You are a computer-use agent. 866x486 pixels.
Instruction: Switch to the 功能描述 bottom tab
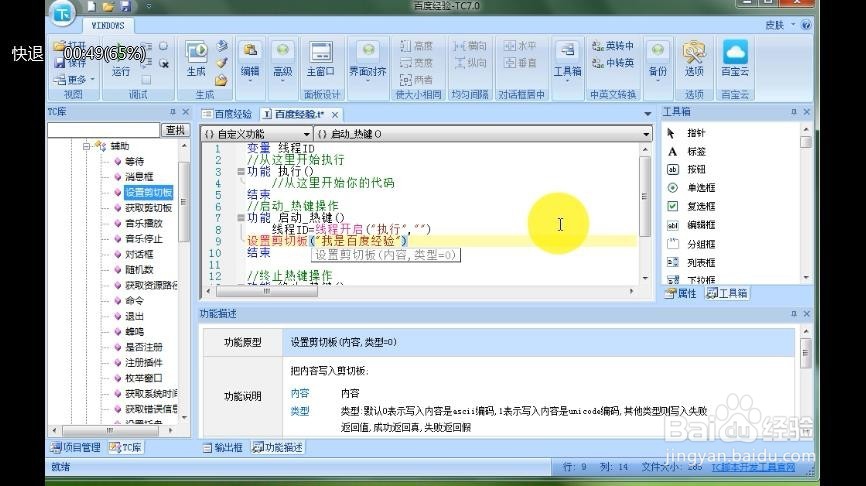[278, 447]
